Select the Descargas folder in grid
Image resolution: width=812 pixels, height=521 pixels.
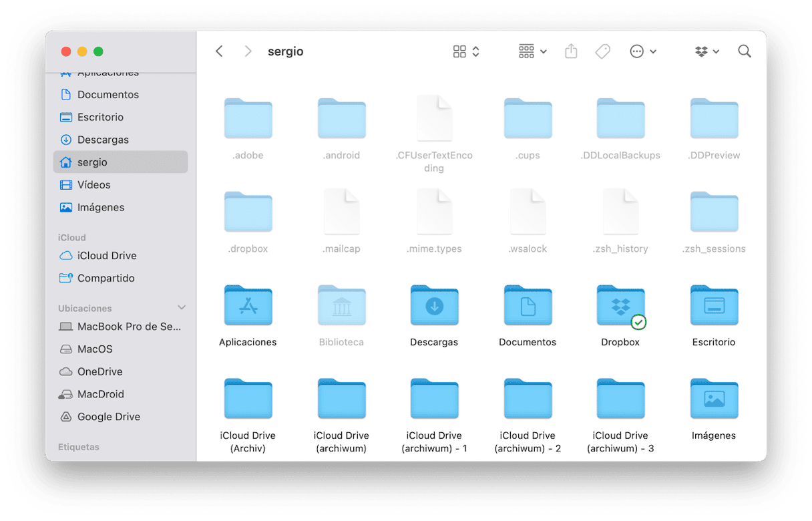coord(434,307)
